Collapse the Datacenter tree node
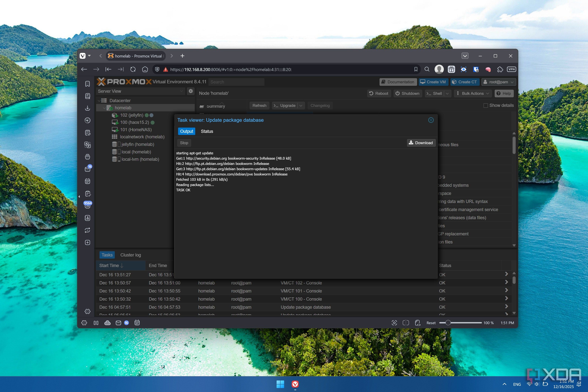This screenshot has width=588, height=392. pos(99,100)
